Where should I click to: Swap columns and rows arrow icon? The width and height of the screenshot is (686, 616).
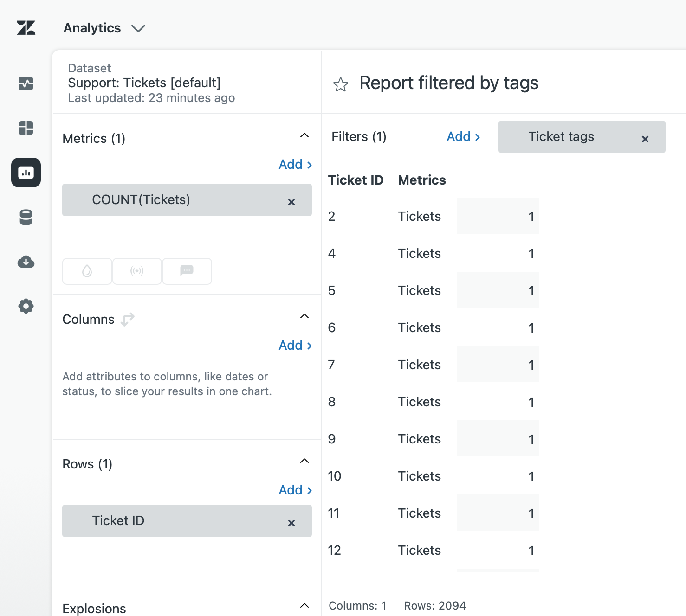point(128,320)
